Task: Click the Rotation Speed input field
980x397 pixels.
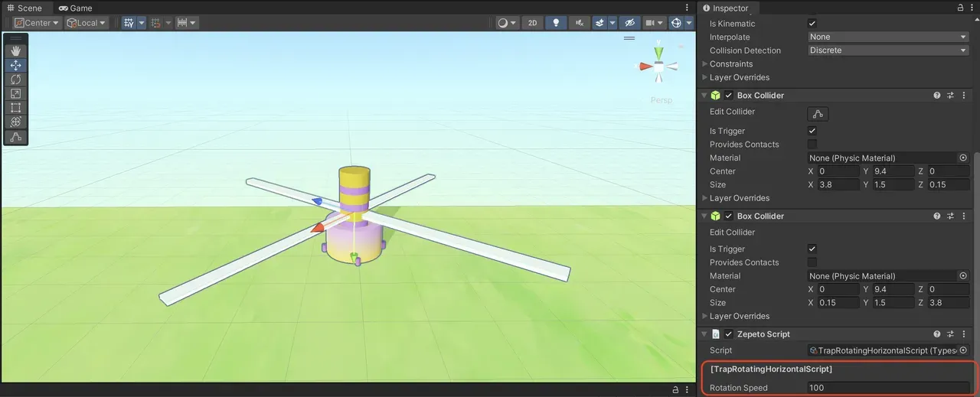Action: [x=888, y=388]
